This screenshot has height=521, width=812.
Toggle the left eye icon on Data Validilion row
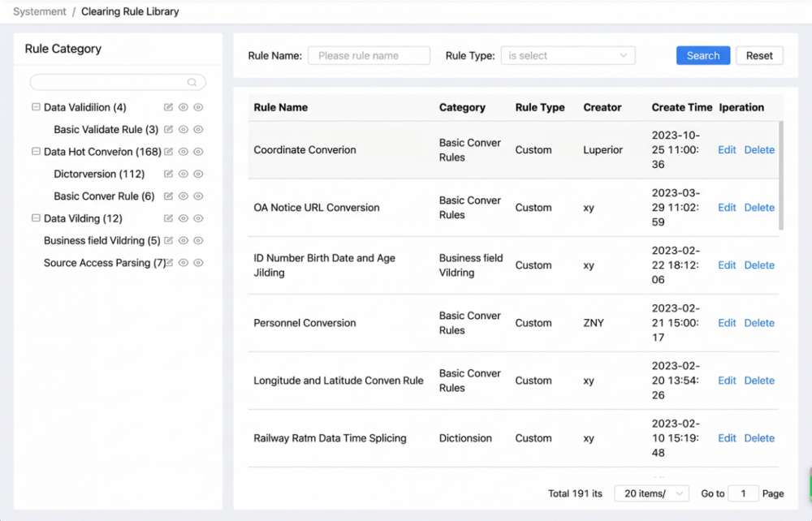pos(184,107)
